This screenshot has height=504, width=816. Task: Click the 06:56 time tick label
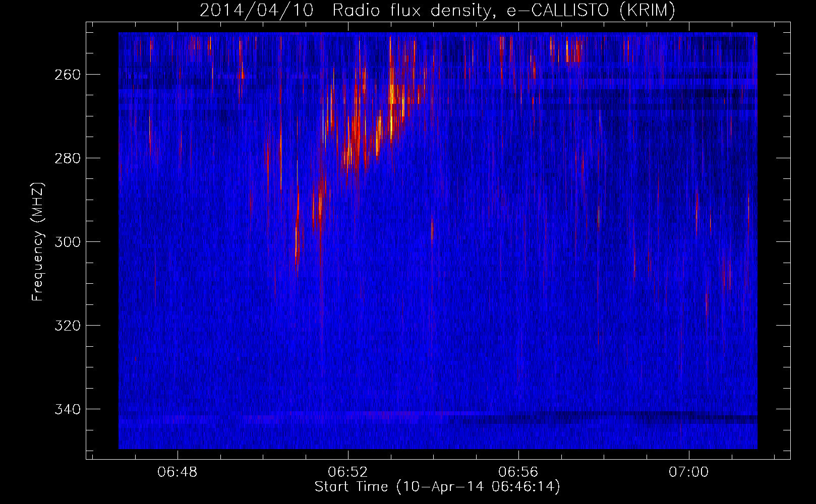pos(518,472)
